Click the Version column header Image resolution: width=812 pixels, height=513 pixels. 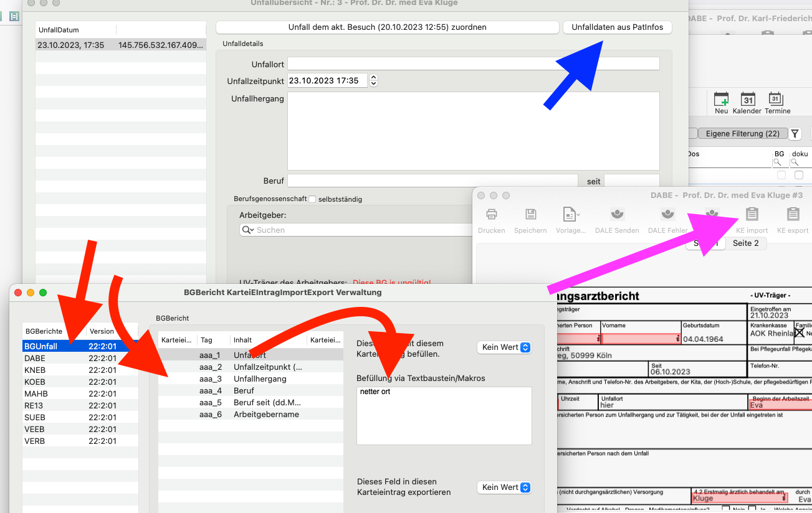[x=112, y=331]
